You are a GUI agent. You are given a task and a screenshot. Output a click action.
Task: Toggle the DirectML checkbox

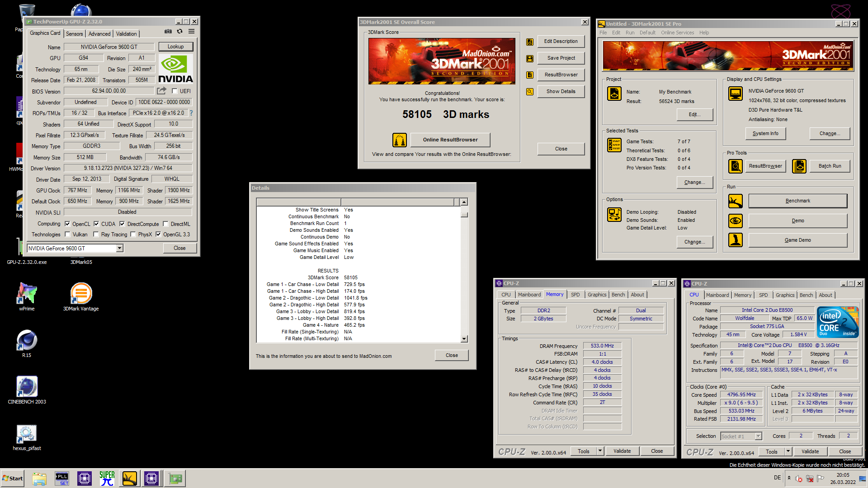pos(166,224)
